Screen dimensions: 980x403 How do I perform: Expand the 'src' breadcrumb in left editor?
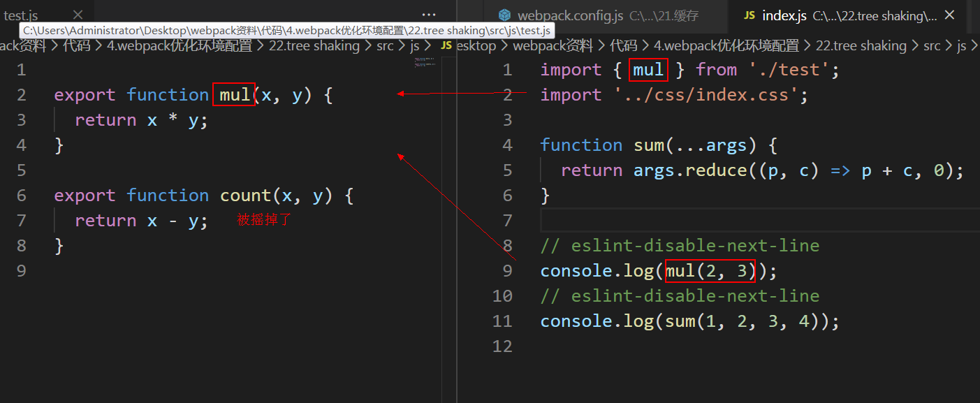click(385, 46)
